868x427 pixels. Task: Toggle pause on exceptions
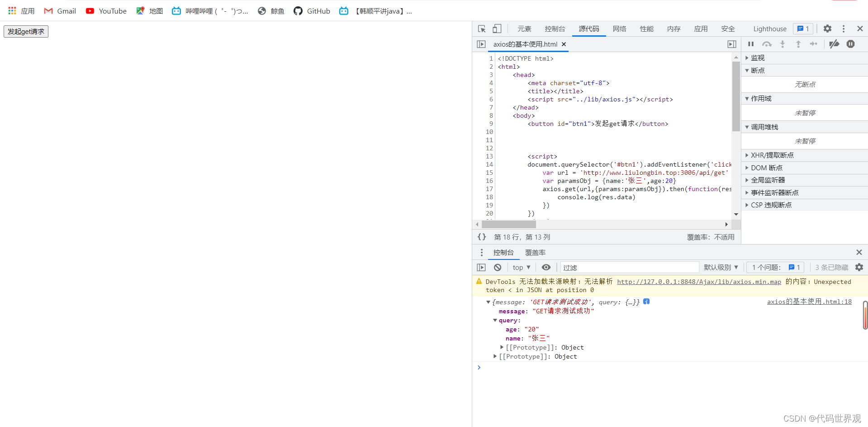[x=851, y=44]
